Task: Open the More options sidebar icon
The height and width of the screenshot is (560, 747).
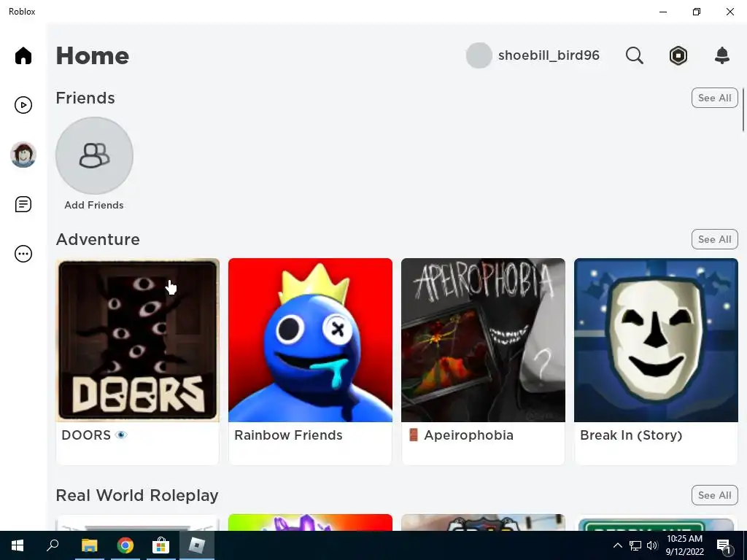Action: point(23,254)
